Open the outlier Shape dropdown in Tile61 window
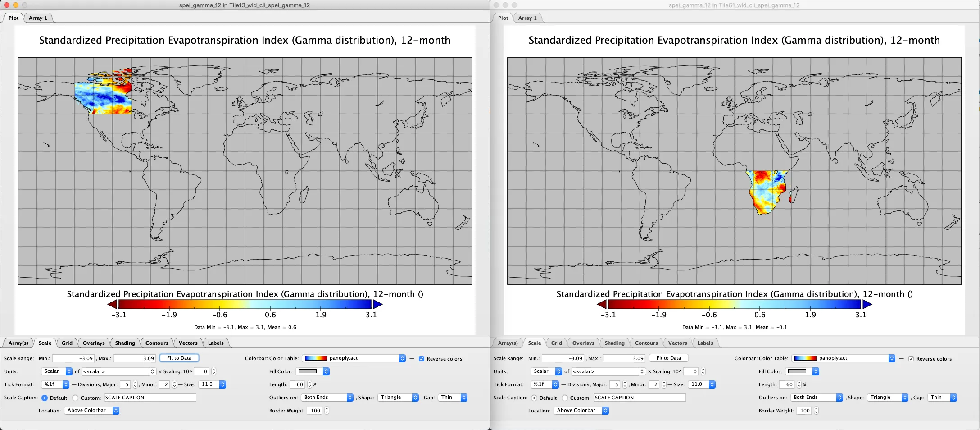The width and height of the screenshot is (980, 430). tap(888, 398)
